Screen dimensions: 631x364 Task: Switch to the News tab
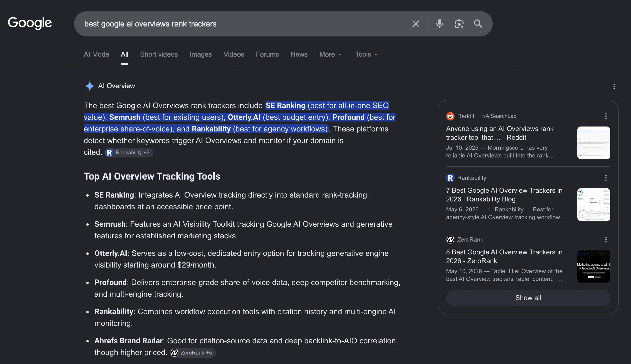coord(299,54)
